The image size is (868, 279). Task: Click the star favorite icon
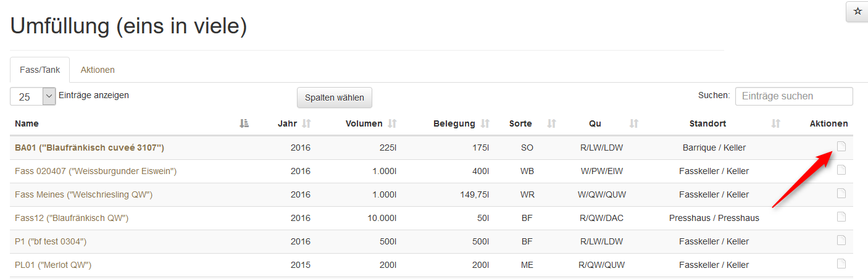pyautogui.click(x=857, y=11)
